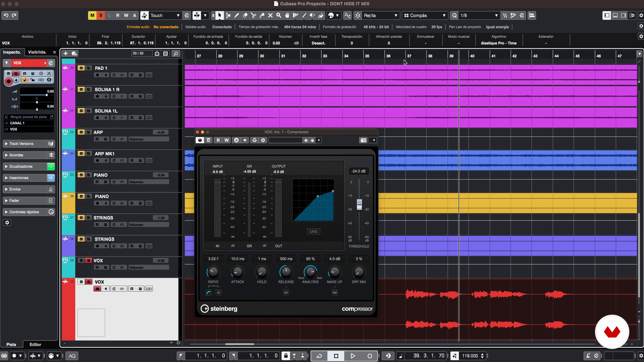The width and height of the screenshot is (644, 362).
Task: Toggle the Auto Release AR button
Action: [286, 293]
